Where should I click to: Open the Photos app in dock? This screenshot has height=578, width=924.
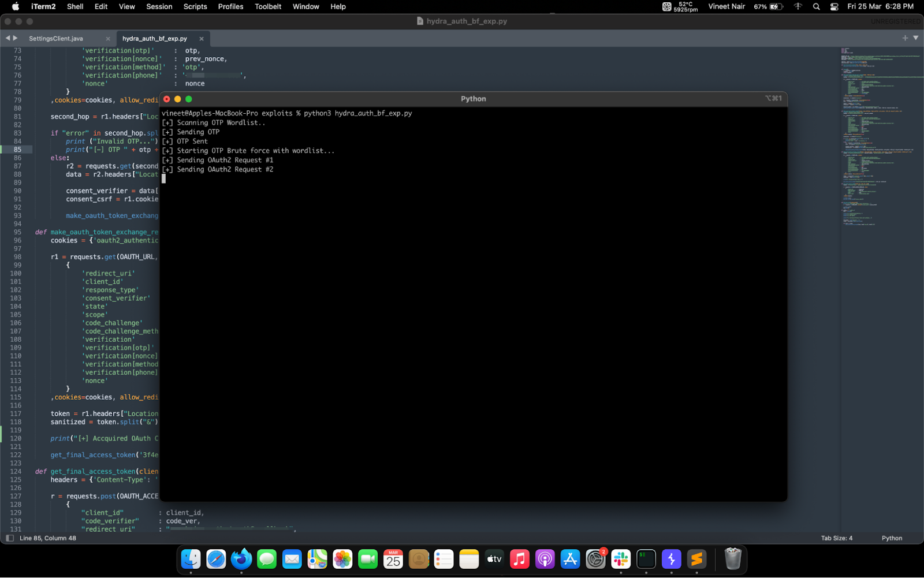pos(342,559)
